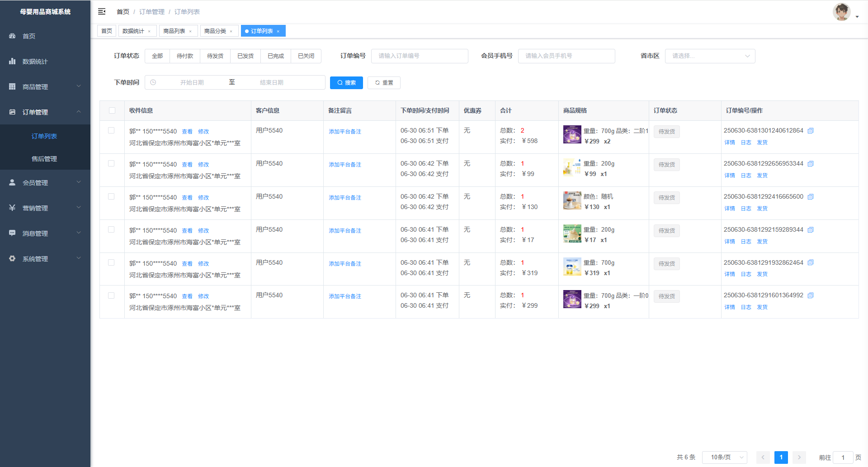Open the user avatar menu
The width and height of the screenshot is (868, 467).
click(x=841, y=12)
